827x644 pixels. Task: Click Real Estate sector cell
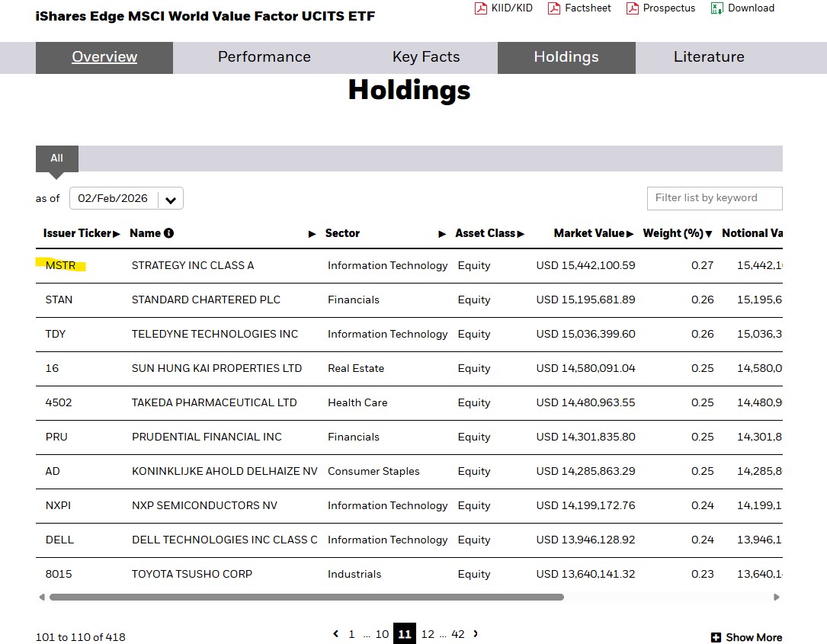point(356,368)
